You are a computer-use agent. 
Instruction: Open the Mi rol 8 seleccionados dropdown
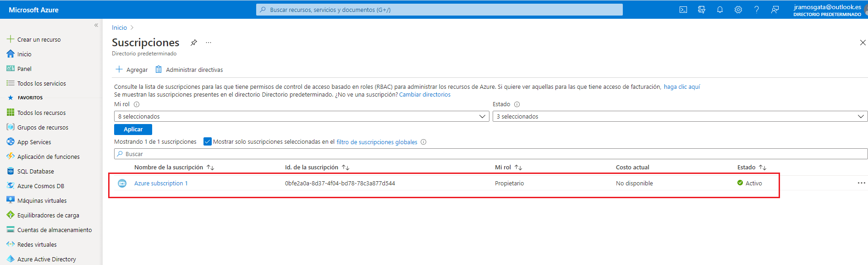tap(302, 116)
